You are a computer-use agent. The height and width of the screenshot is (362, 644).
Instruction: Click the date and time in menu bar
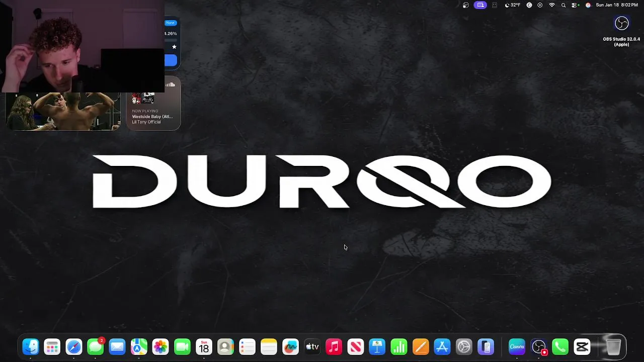pos(616,5)
